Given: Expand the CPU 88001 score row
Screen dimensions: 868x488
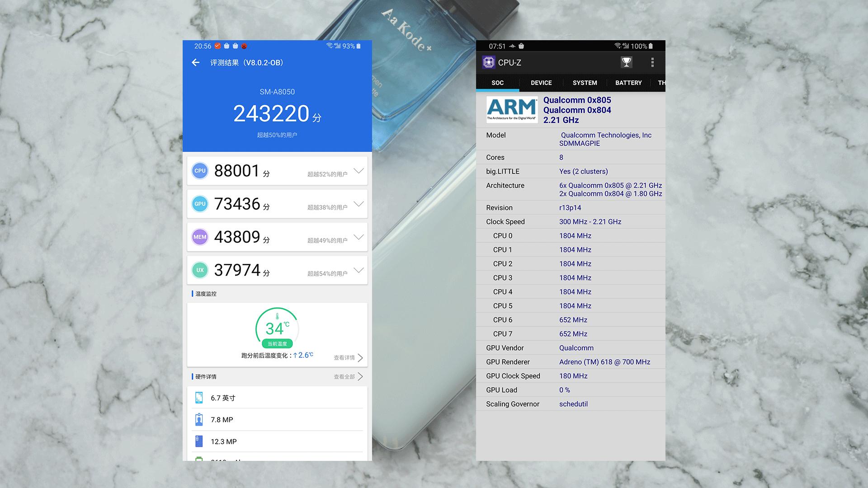Looking at the screenshot, I should click(359, 171).
